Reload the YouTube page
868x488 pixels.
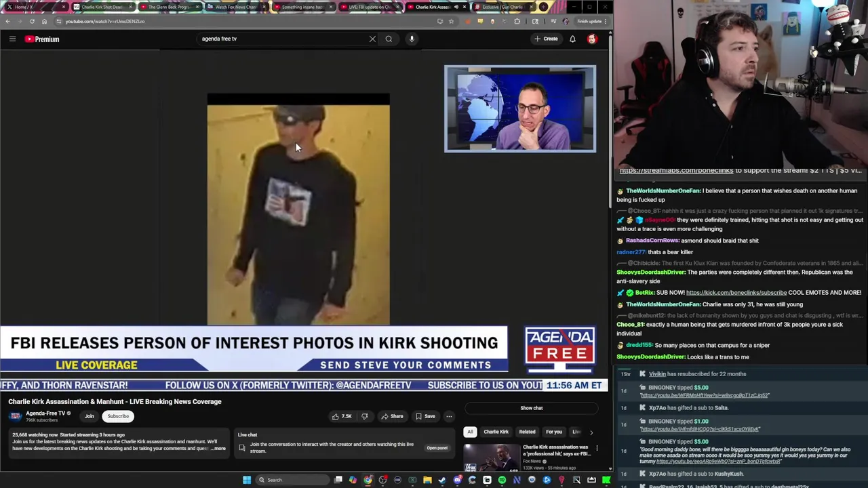32,21
